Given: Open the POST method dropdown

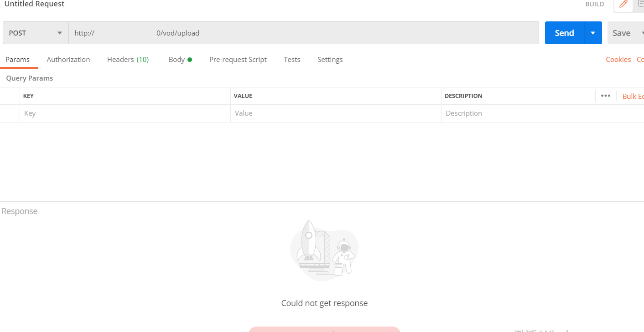Looking at the screenshot, I should tap(36, 33).
